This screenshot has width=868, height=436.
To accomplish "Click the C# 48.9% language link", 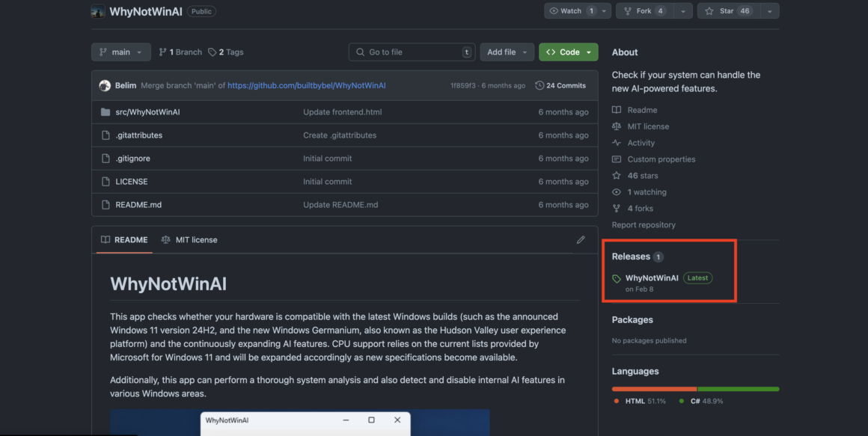I will coord(701,401).
